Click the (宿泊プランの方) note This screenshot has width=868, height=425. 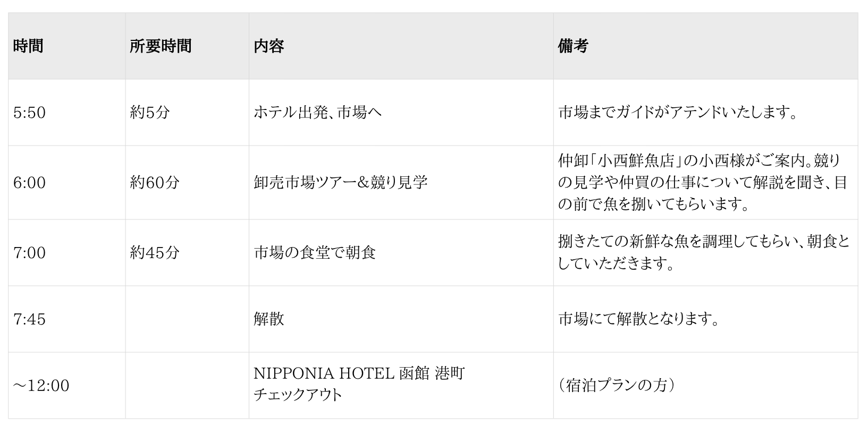pos(617,386)
